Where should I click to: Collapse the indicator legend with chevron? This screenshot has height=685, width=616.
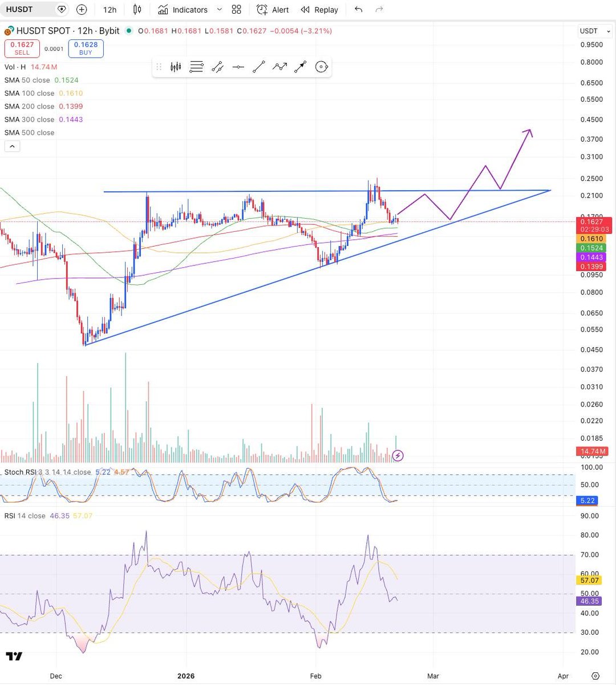pos(13,146)
